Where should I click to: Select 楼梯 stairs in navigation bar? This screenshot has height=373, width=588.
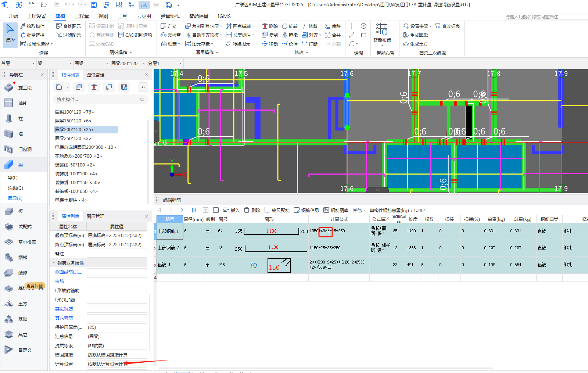[24, 258]
